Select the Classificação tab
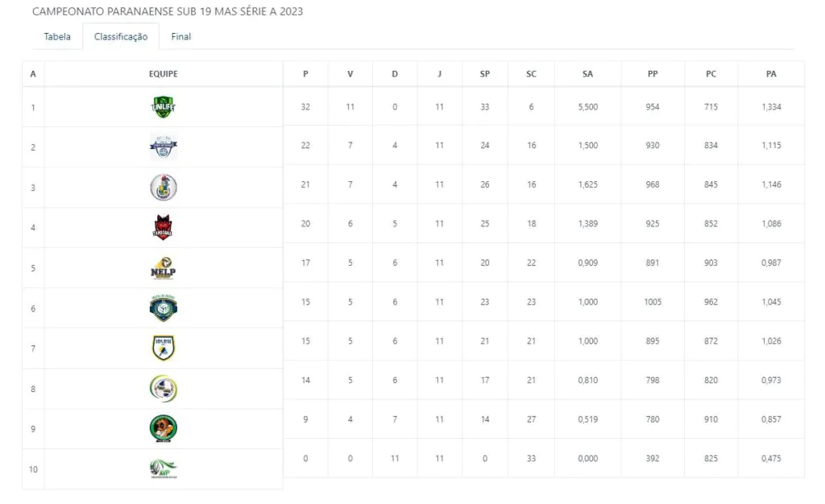This screenshot has height=504, width=825. (121, 36)
